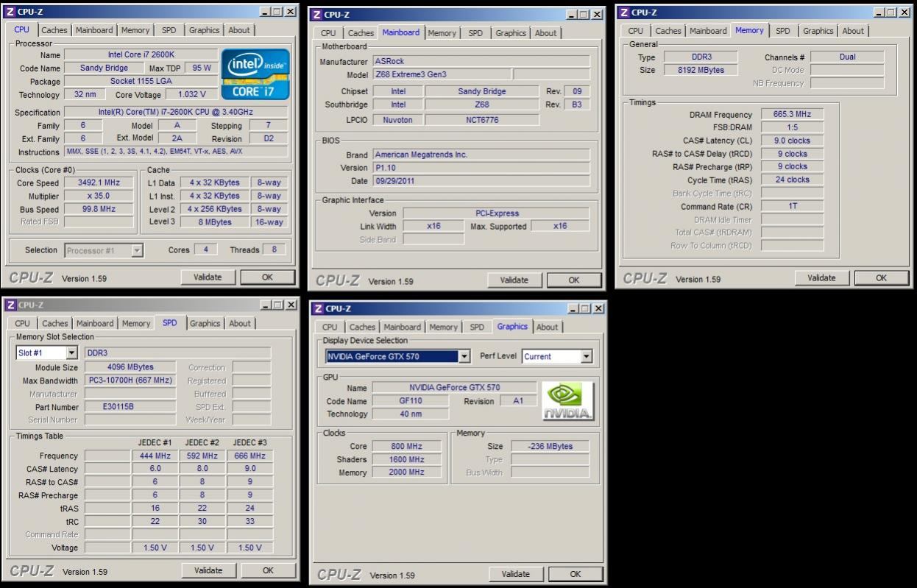917x588 pixels.
Task: Click the CPU-Z title icon of Memory window
Action: pos(624,13)
